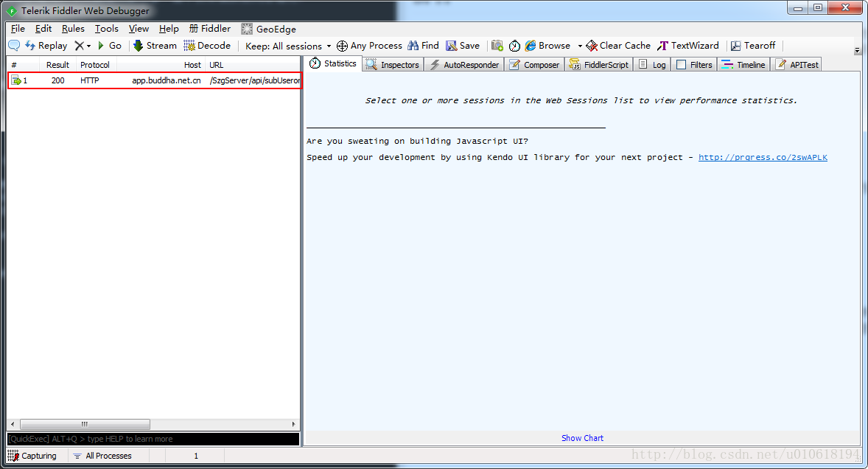Open the Fiddler menu item
The height and width of the screenshot is (469, 868).
coord(210,29)
